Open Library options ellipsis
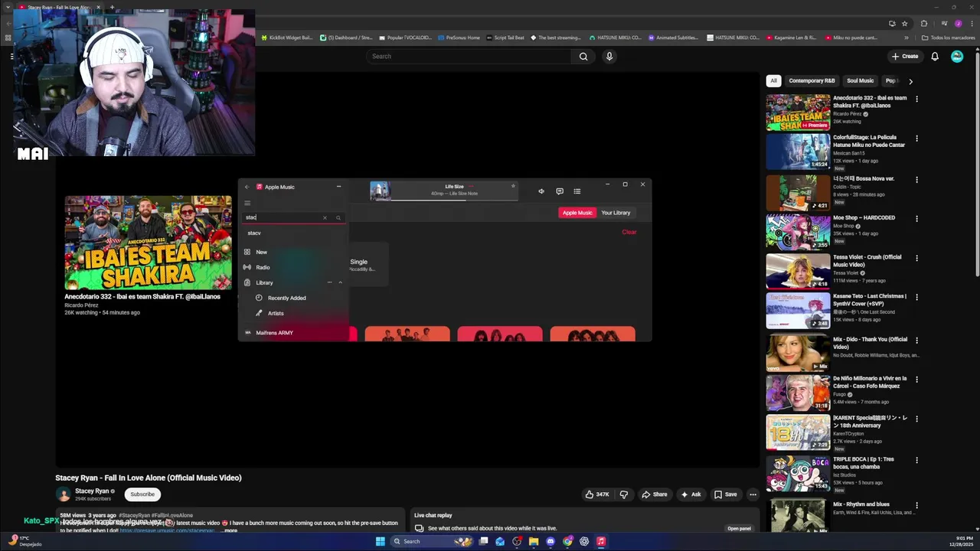The image size is (980, 551). [330, 282]
